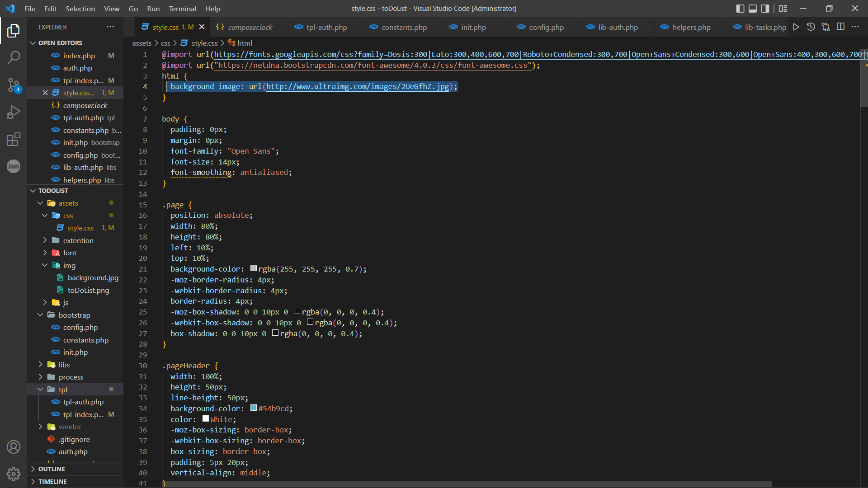Open Customize Layout icon

[x=783, y=9]
